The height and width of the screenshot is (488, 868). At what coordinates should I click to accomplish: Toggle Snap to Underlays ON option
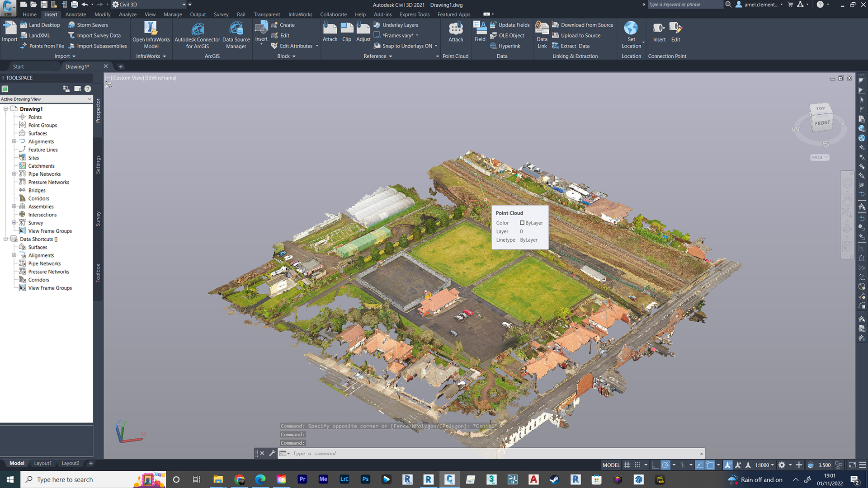(403, 46)
